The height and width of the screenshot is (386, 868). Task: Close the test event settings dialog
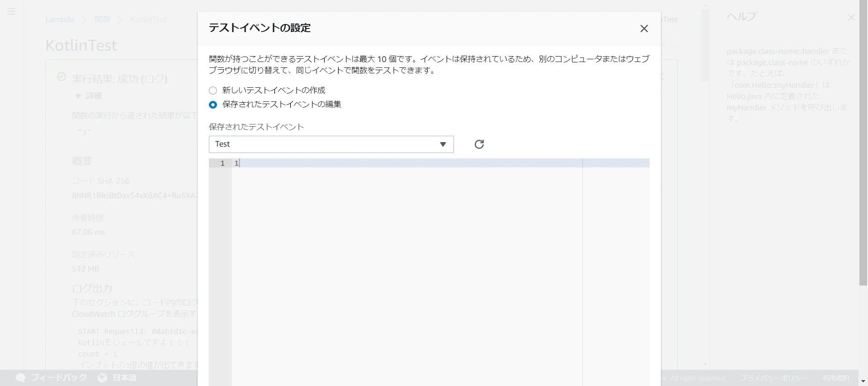pos(644,29)
